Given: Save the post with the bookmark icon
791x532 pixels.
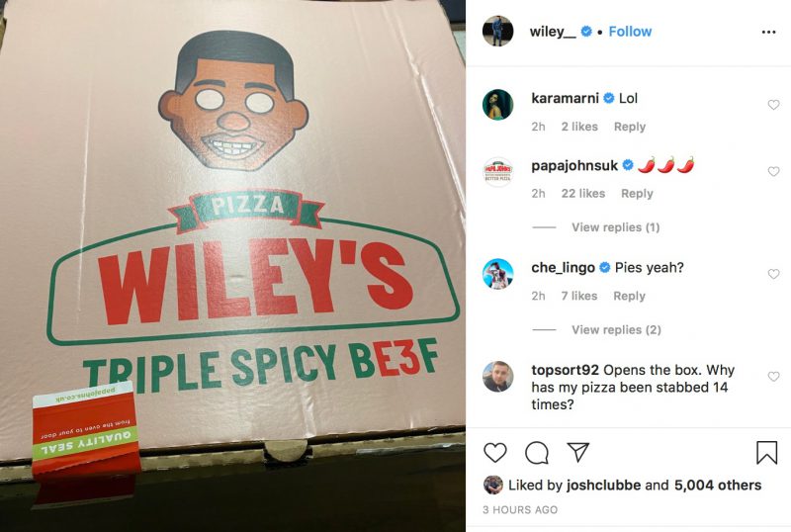Looking at the screenshot, I should pos(766,453).
